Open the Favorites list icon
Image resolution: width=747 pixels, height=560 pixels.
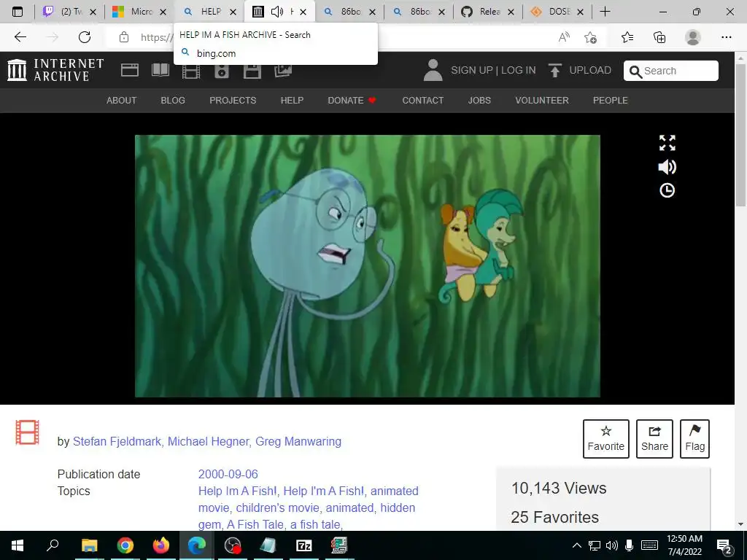click(627, 37)
